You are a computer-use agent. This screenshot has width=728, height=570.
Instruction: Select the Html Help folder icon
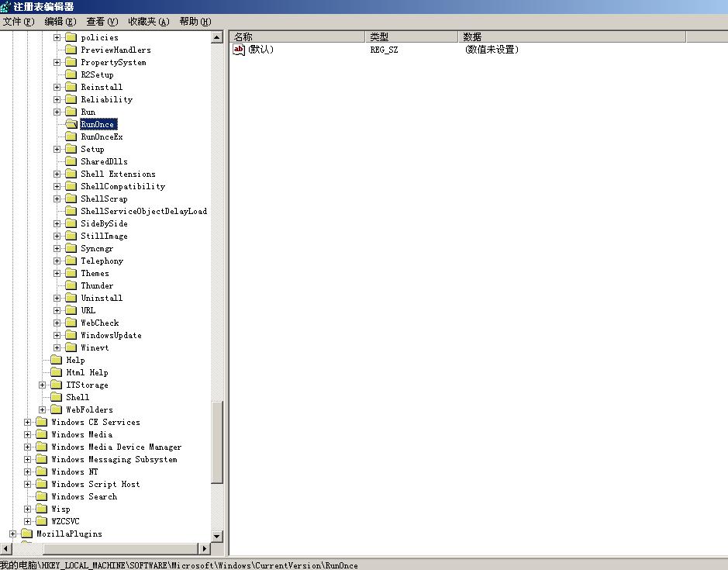56,372
